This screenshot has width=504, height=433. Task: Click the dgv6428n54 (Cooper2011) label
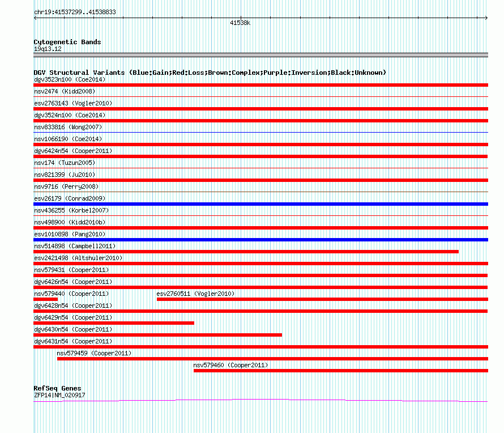[73, 305]
